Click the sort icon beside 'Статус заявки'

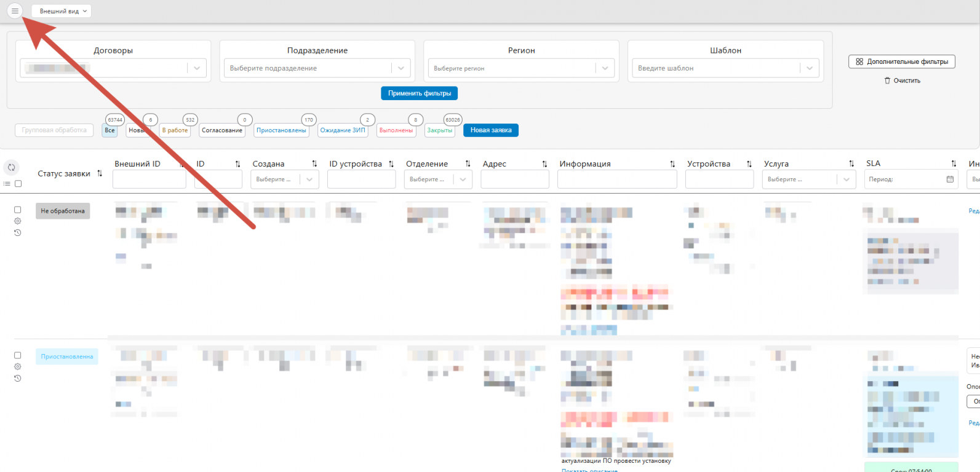point(100,174)
